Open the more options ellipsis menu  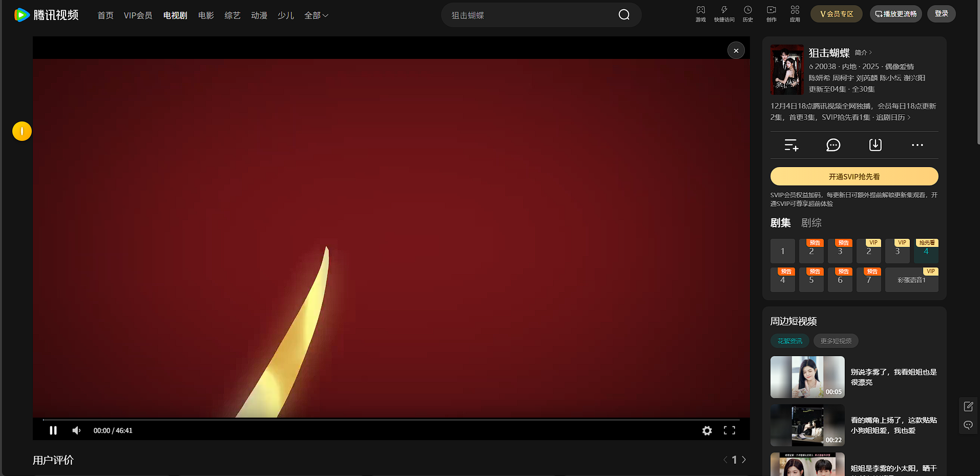pos(917,145)
